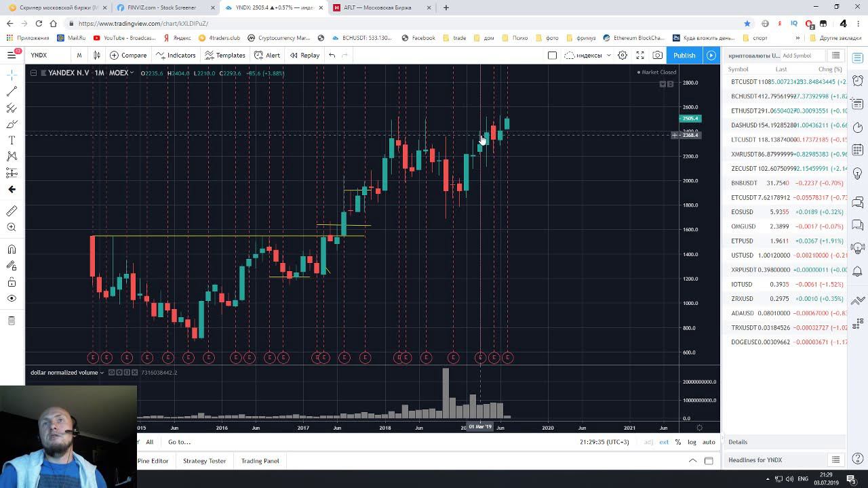Expand the MOEX legend dropdown arrow
Image resolution: width=868 pixels, height=488 pixels.
coord(132,73)
